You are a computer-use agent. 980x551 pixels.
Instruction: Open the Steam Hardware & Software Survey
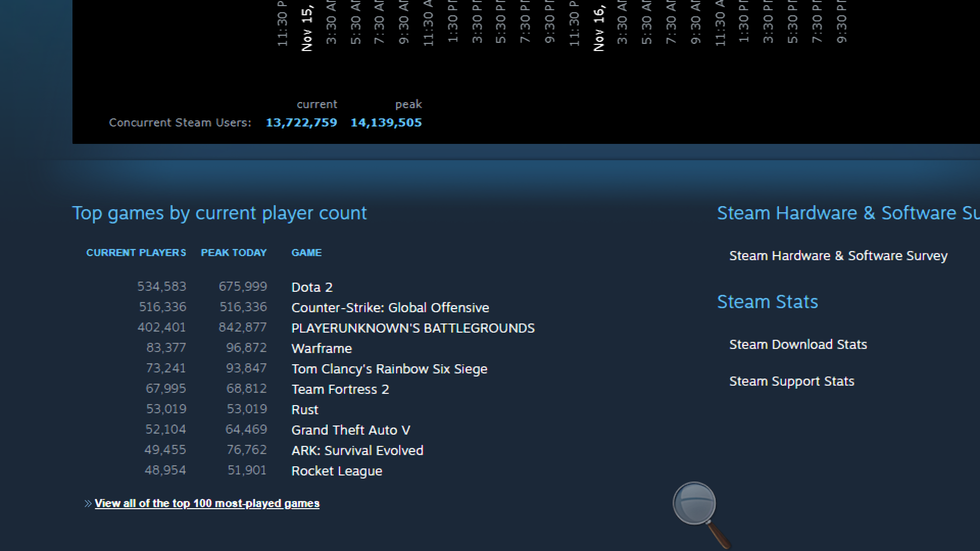coord(838,256)
